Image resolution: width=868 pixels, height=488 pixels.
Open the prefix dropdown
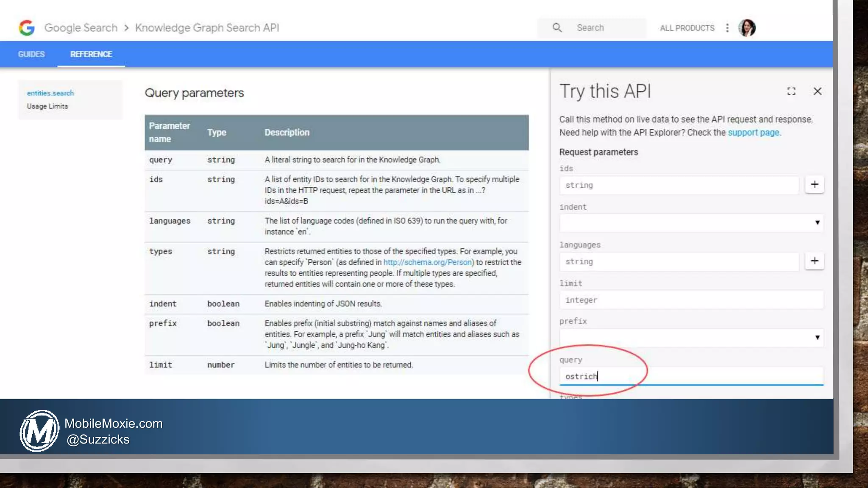(691, 338)
